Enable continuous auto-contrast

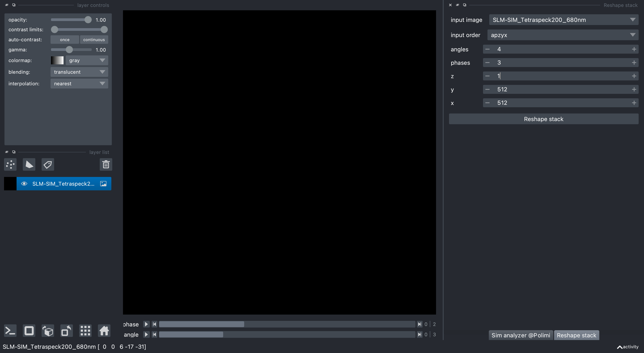[94, 40]
